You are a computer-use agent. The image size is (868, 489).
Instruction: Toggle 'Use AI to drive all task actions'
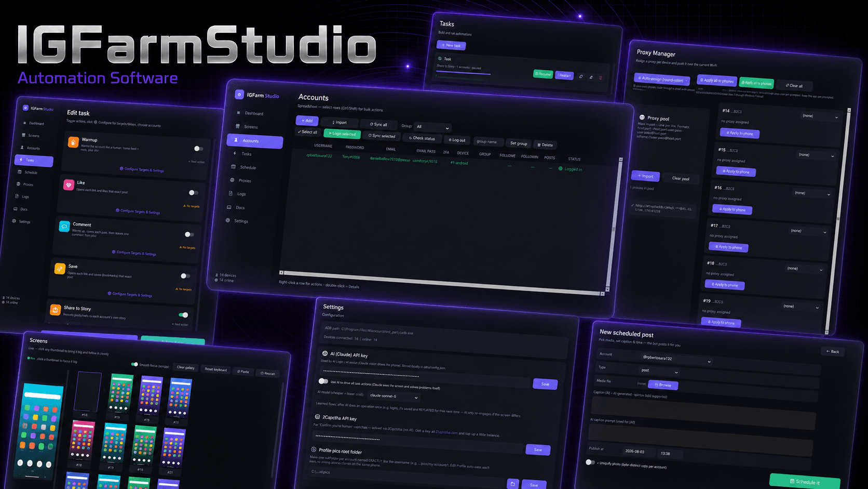pyautogui.click(x=323, y=381)
